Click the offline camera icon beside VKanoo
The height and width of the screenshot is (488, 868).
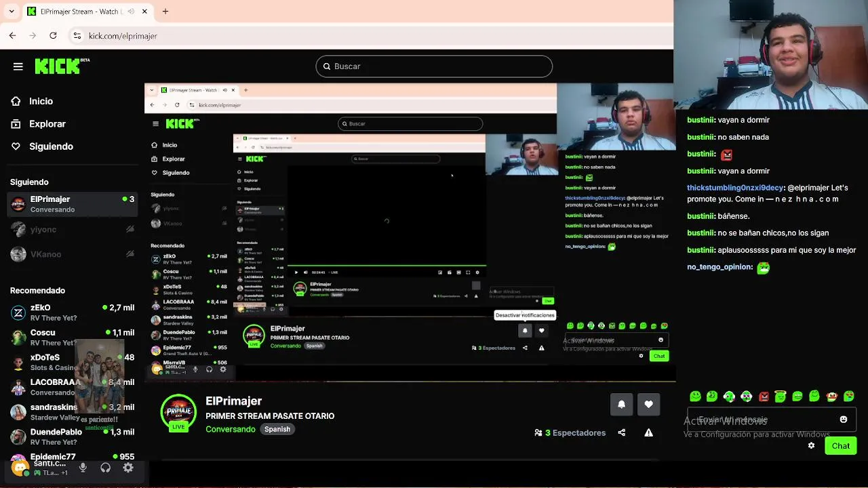pyautogui.click(x=130, y=254)
